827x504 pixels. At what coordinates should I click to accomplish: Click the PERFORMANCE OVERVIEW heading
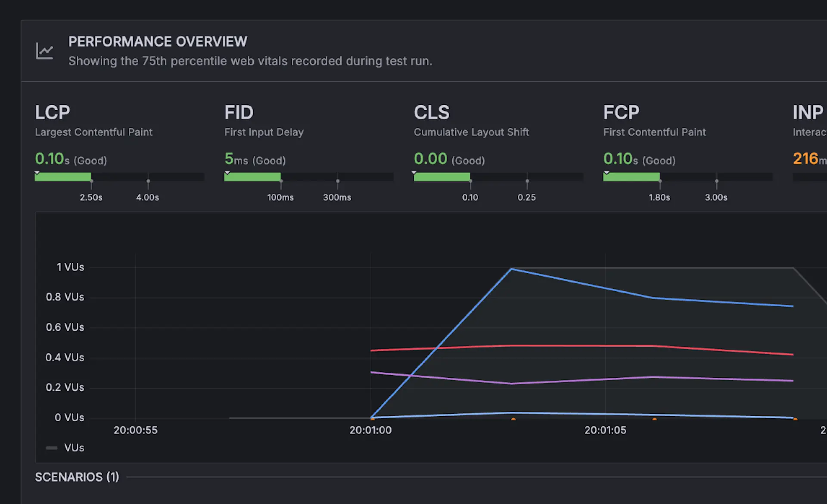(x=158, y=41)
